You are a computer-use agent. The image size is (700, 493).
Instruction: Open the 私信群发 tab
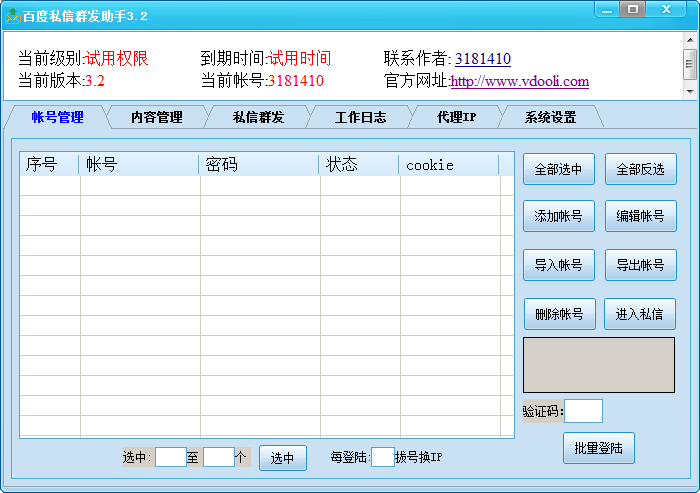(258, 117)
